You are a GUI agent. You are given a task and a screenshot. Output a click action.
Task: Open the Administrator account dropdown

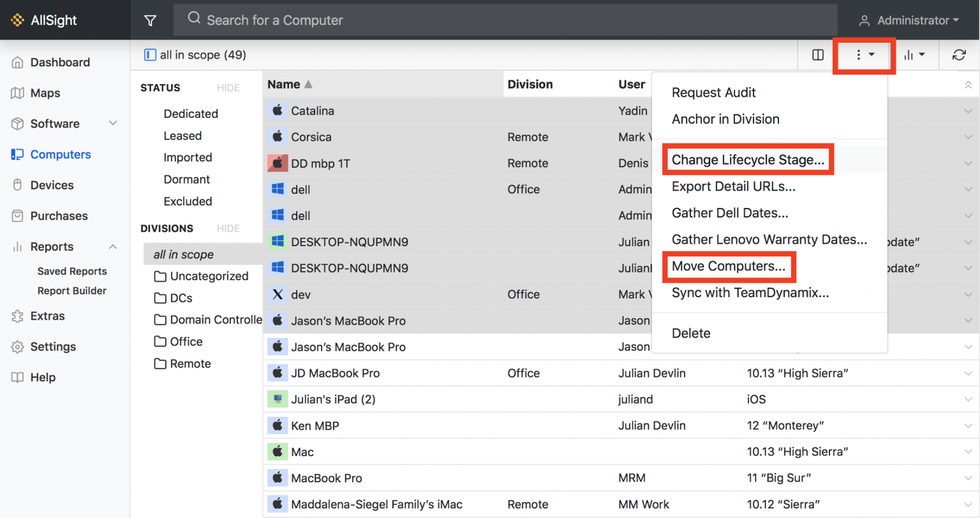(909, 20)
